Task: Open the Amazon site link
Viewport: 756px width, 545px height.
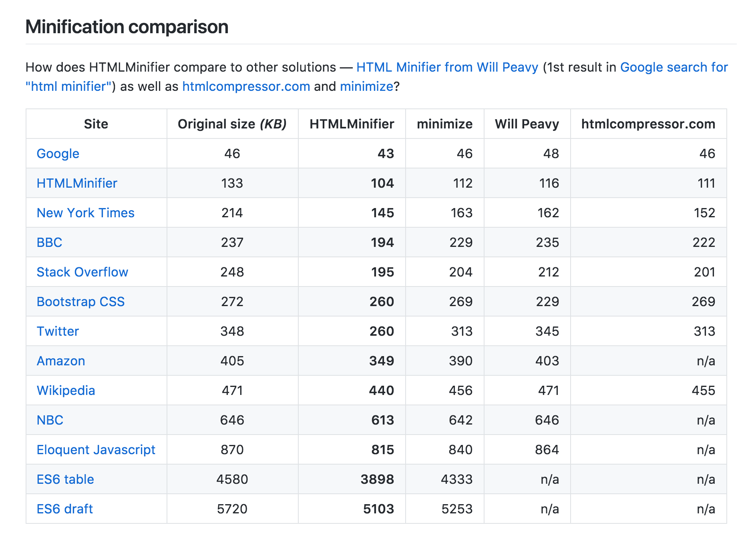Action: (61, 361)
